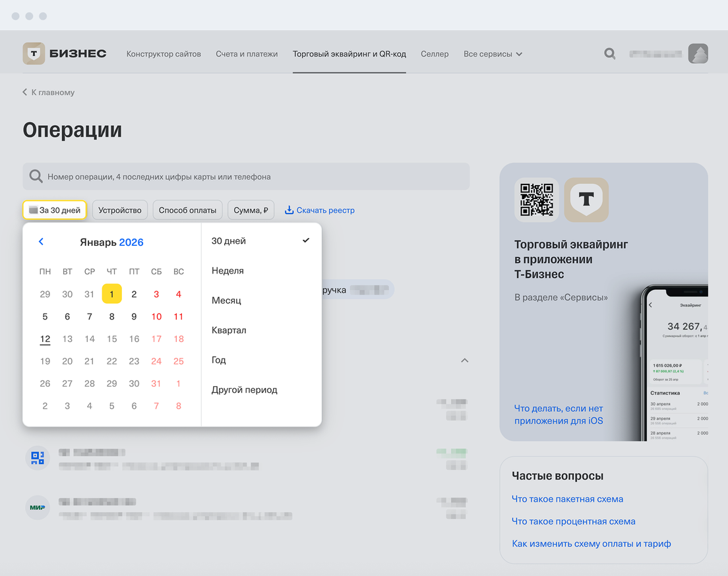
Task: Expand the 'Все сервисы' dropdown menu
Action: 493,54
